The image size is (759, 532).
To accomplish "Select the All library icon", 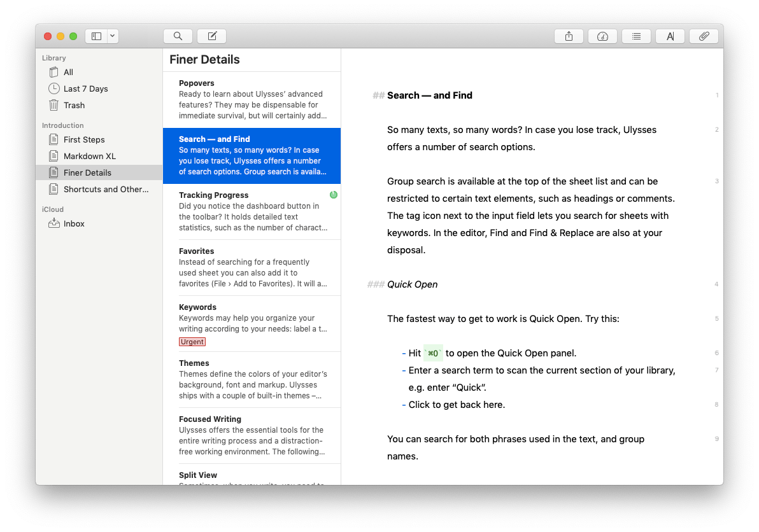I will pyautogui.click(x=53, y=72).
